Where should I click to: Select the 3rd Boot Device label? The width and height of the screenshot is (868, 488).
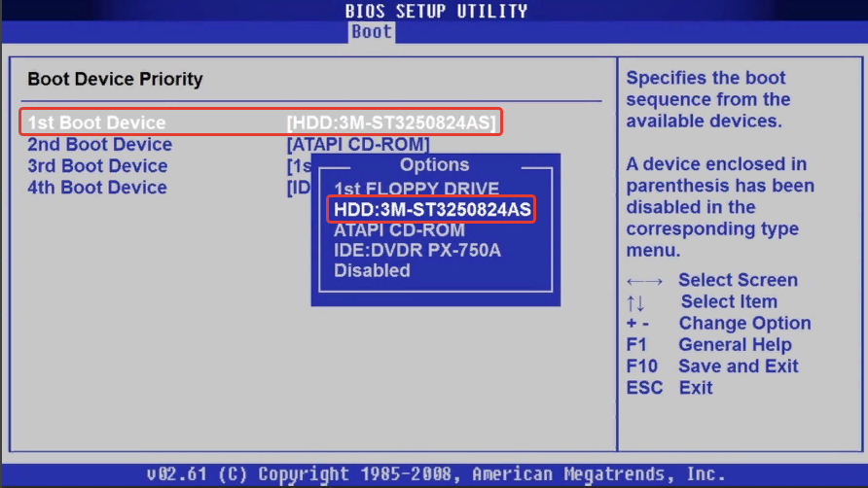[97, 166]
